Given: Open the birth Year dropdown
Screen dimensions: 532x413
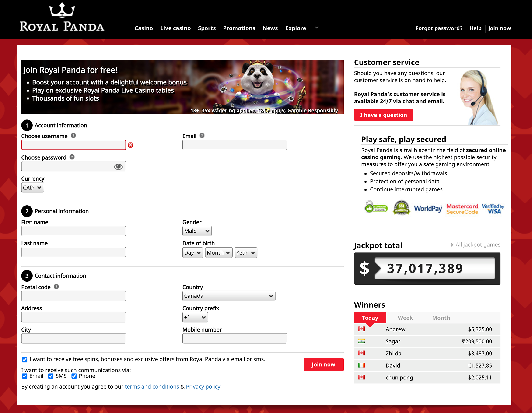Looking at the screenshot, I should point(246,253).
